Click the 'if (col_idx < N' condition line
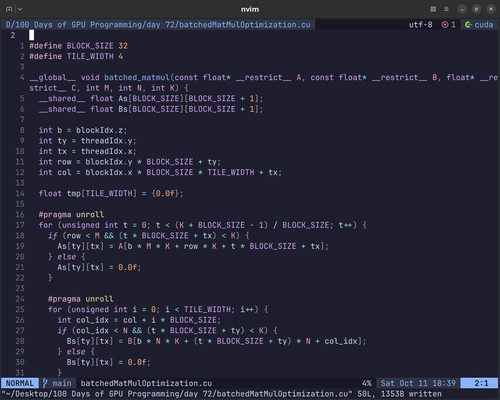 (167, 331)
